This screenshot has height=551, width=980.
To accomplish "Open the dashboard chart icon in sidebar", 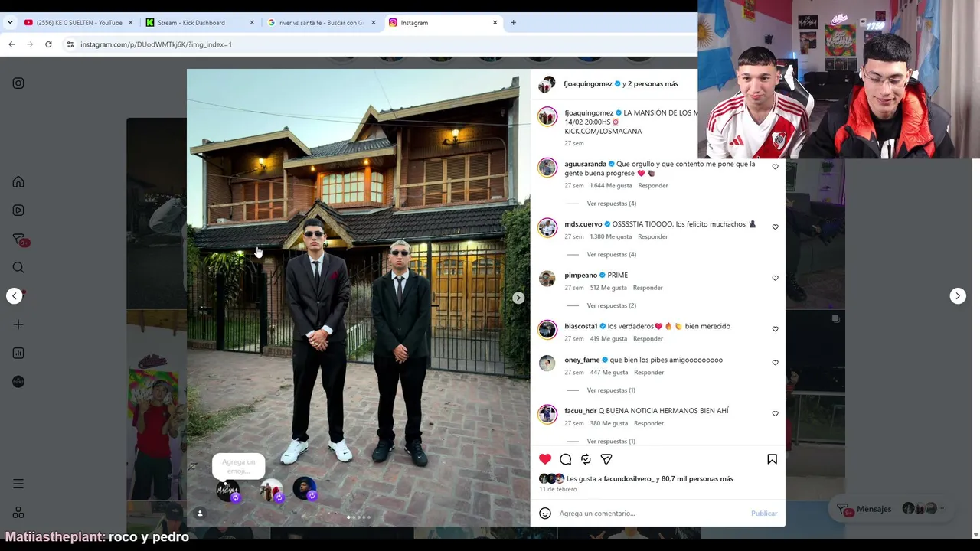I will [x=18, y=353].
